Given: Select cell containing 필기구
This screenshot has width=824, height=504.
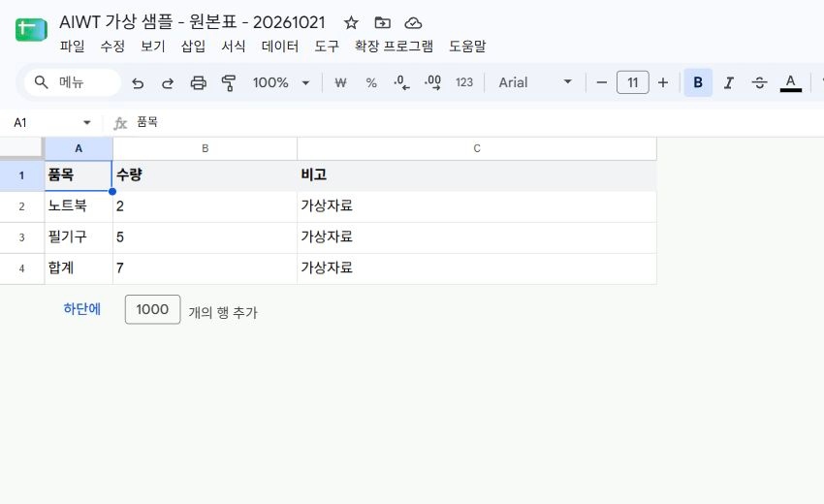Looking at the screenshot, I should click(x=79, y=237).
